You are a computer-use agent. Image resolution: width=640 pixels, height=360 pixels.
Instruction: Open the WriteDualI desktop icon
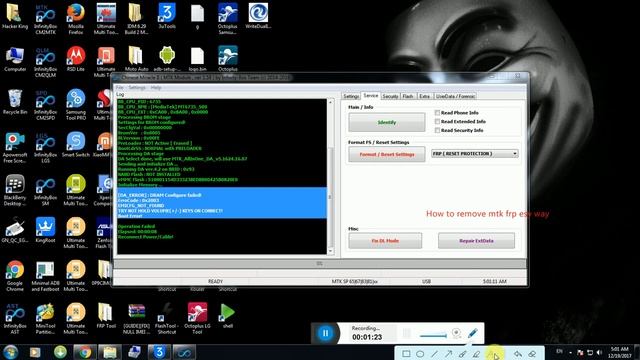point(258,16)
